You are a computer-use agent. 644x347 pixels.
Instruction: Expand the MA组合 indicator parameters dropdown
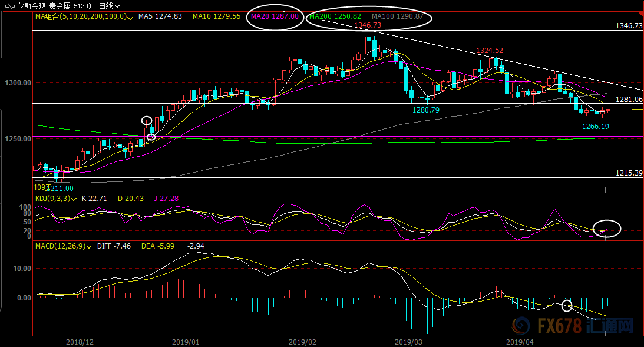pos(130,17)
